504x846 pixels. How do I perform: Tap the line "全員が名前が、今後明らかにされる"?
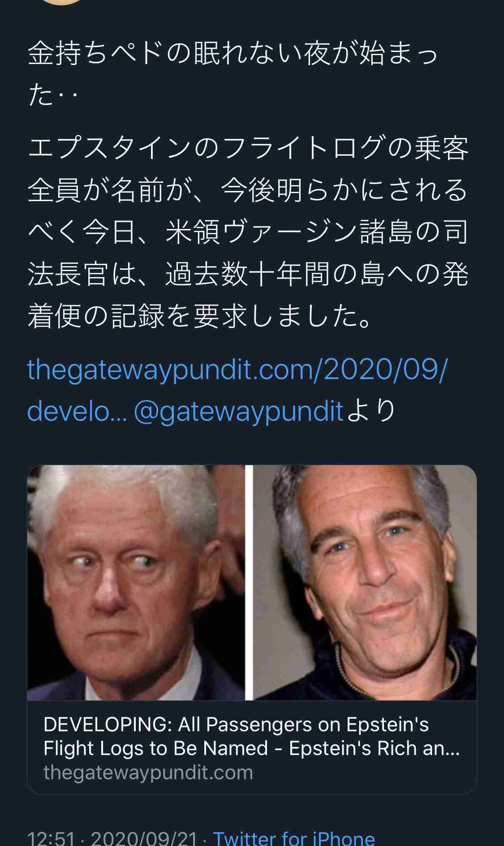point(248,190)
